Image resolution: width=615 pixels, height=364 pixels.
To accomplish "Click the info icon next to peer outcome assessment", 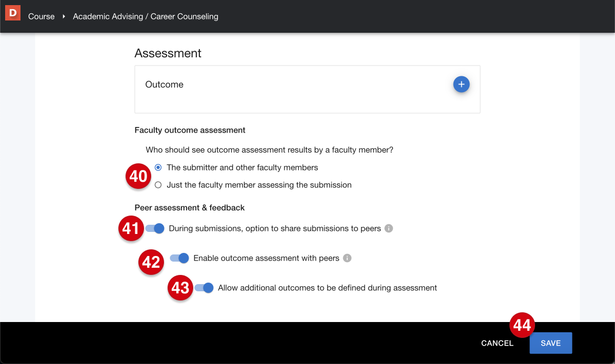I will (x=347, y=258).
